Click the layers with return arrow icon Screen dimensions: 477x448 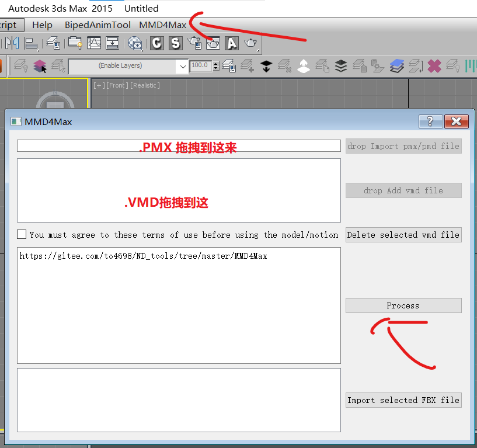416,66
